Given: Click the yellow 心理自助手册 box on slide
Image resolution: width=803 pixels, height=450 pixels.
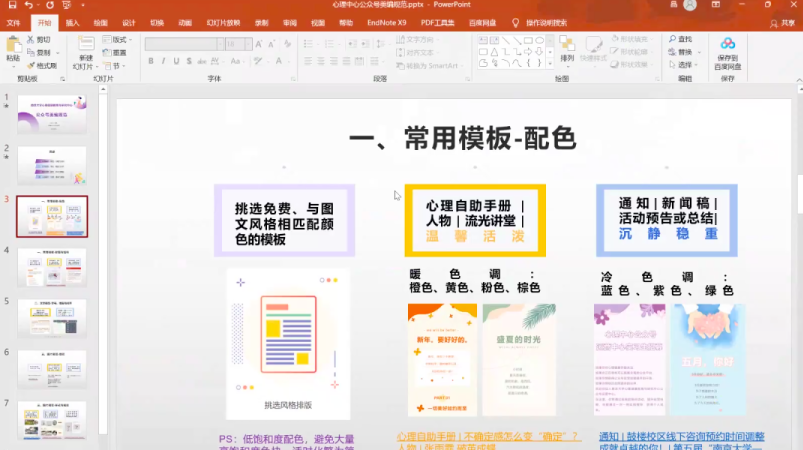Looking at the screenshot, I should (475, 221).
